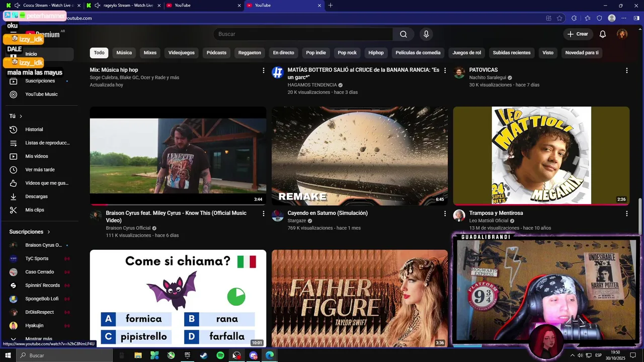
Task: Add this page to browser favorites
Action: 559,18
